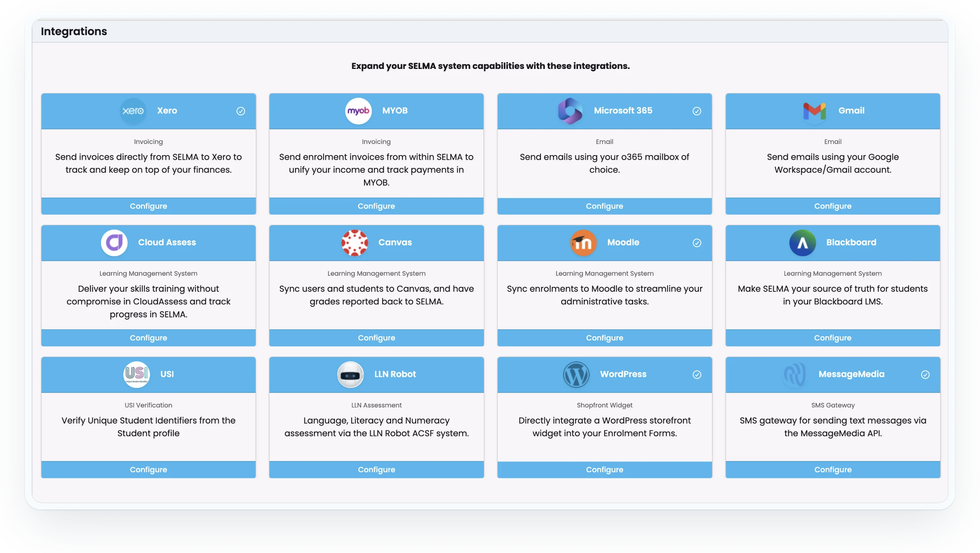Open Configure for Cloud Assess
The height and width of the screenshot is (553, 980).
pyautogui.click(x=149, y=338)
